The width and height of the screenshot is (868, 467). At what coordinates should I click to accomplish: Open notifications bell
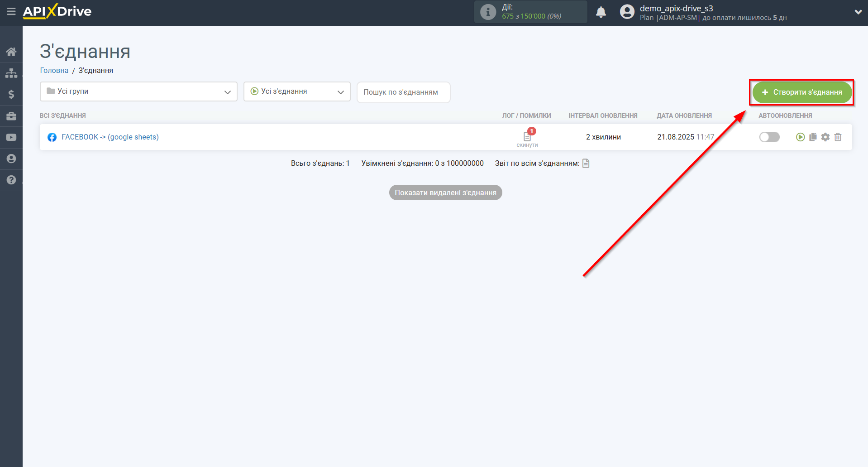click(x=601, y=12)
